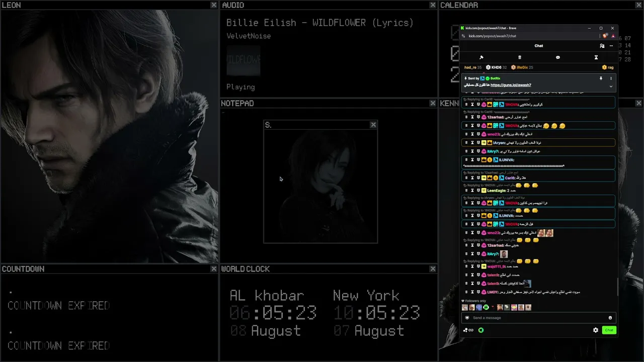This screenshot has width=644, height=362.
Task: Delete the LeenEagle message with trash icon
Action: point(466,191)
